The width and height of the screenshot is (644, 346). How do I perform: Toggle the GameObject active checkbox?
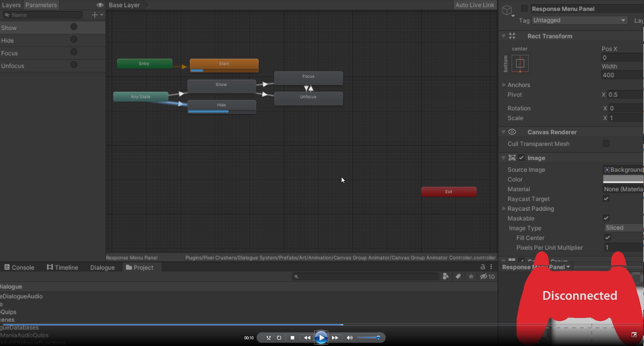pyautogui.click(x=524, y=8)
